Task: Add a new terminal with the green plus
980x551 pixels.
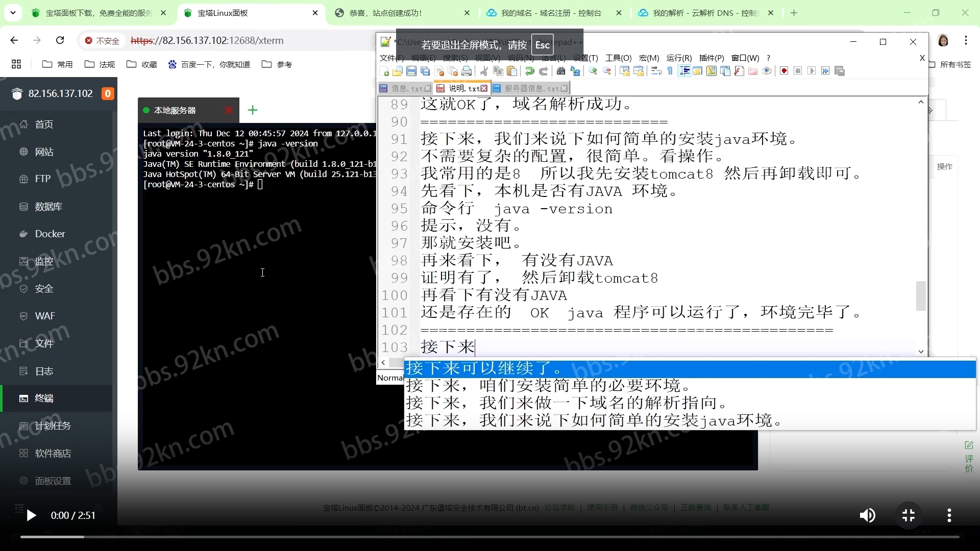Action: pos(253,110)
